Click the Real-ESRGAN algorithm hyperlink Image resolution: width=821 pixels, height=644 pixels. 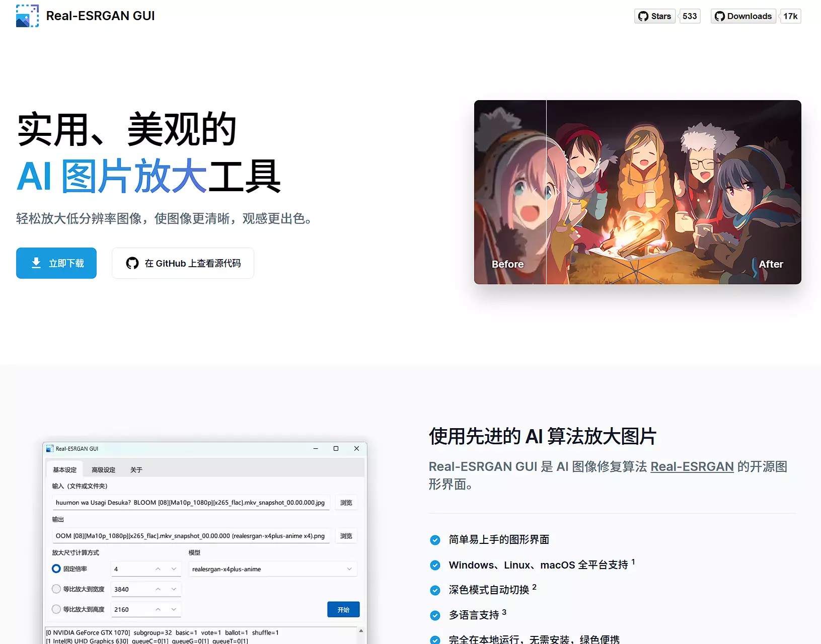[692, 467]
